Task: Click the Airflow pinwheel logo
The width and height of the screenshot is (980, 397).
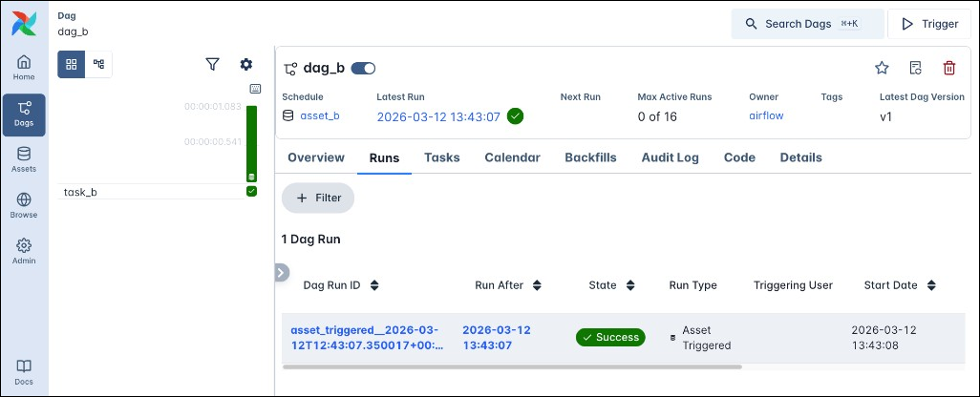Action: pos(24,24)
